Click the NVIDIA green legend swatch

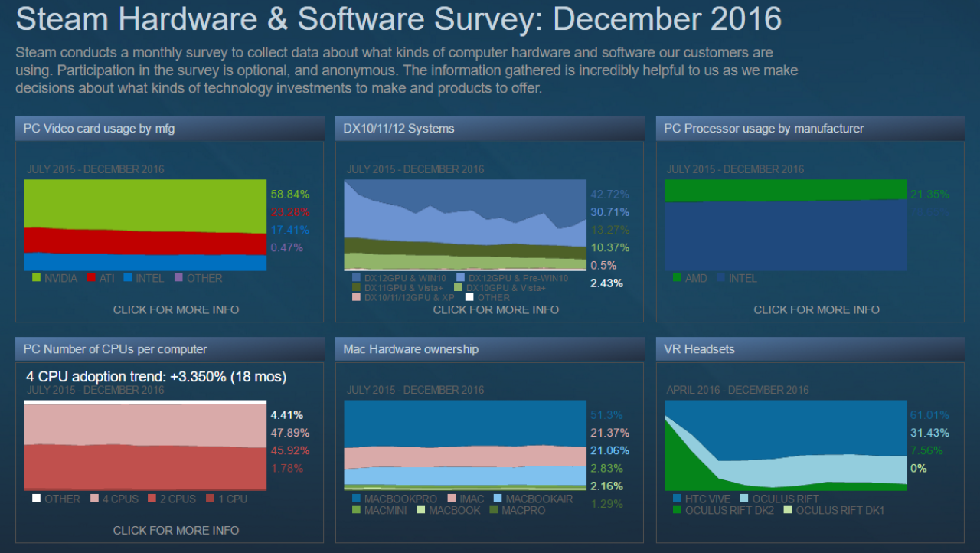(x=36, y=278)
